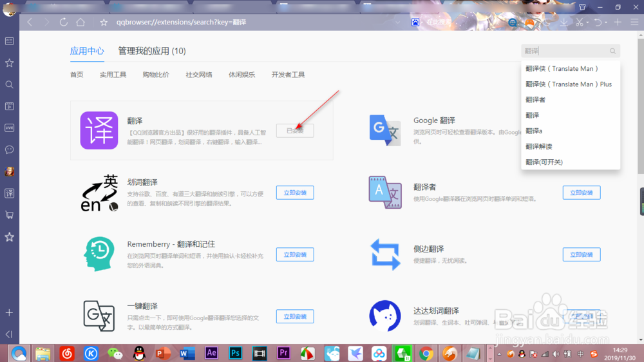Open the 侧边翻译 title link
The width and height of the screenshot is (644, 362).
pos(428,249)
